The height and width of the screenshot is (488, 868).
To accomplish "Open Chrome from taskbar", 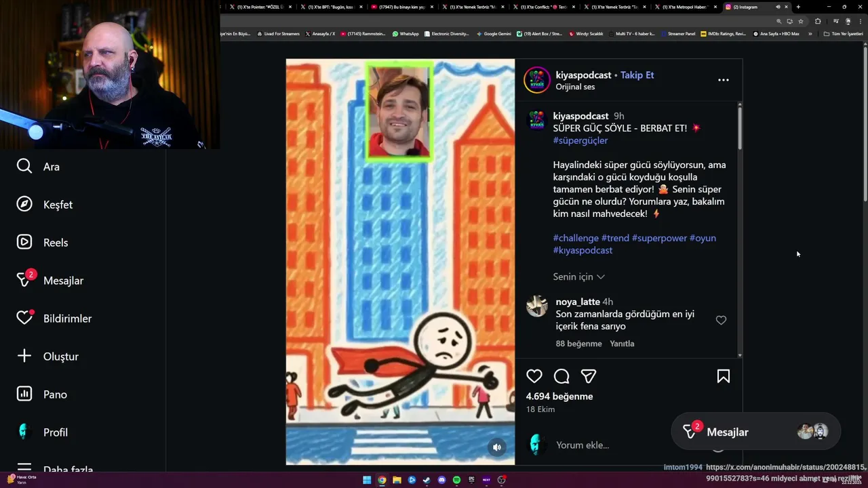I will click(382, 480).
